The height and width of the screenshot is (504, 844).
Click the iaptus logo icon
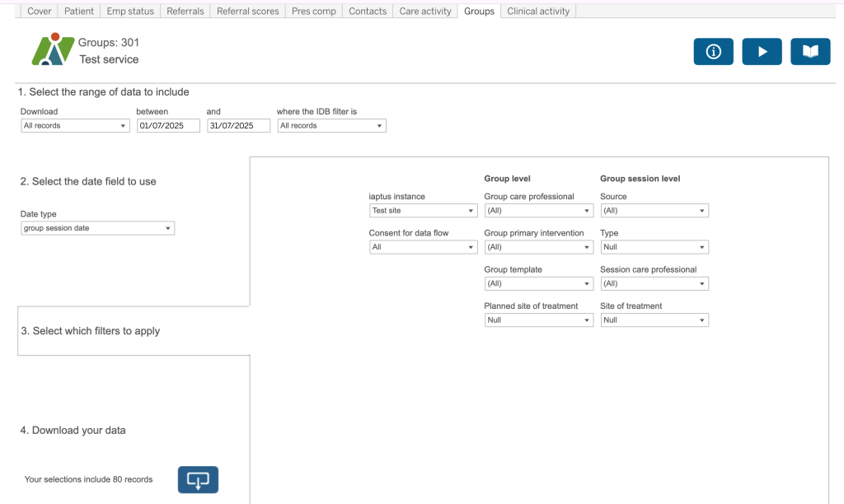pyautogui.click(x=52, y=49)
